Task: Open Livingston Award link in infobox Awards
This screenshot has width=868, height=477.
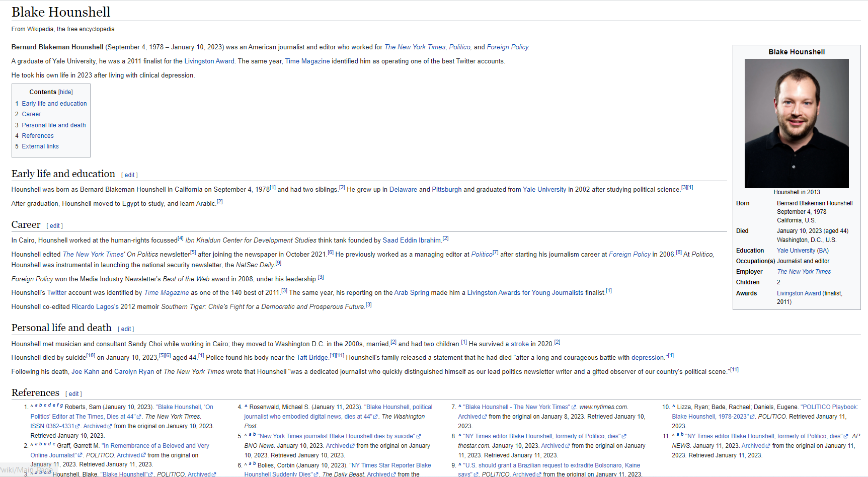Action: tap(799, 293)
